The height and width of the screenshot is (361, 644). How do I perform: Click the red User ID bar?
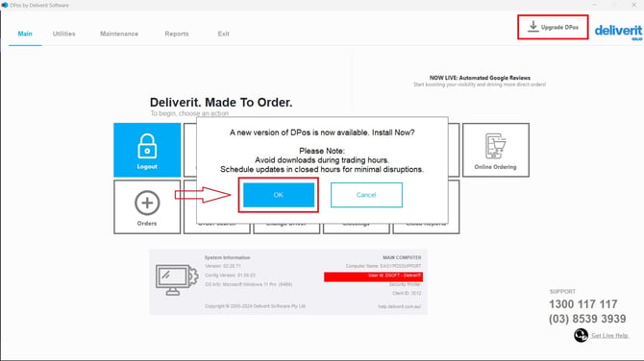[373, 277]
